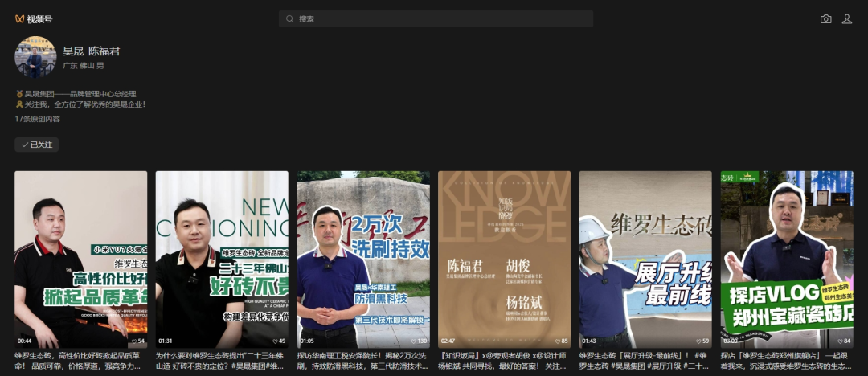
Task: Click heart icon showing 54 likes
Action: pyautogui.click(x=133, y=341)
